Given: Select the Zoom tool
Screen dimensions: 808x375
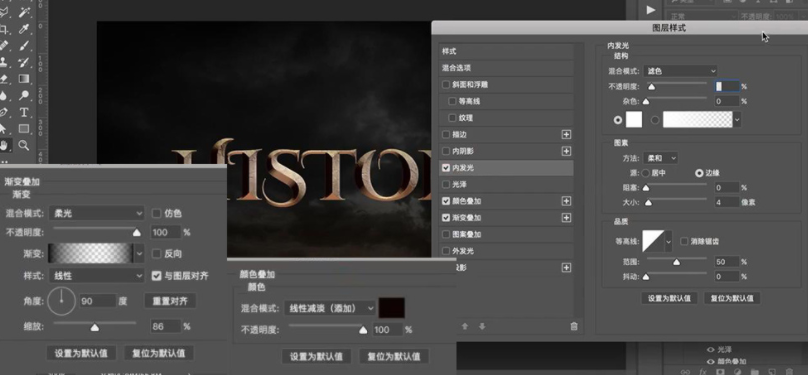Looking at the screenshot, I should click(24, 145).
